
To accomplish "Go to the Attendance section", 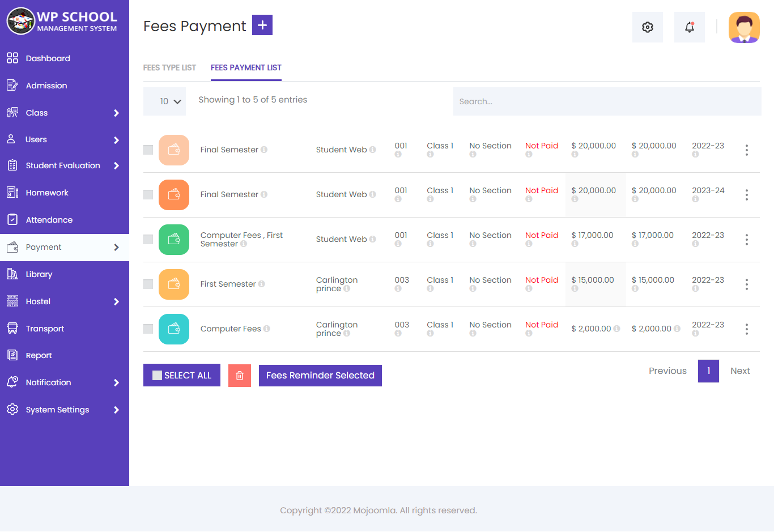I will click(49, 219).
